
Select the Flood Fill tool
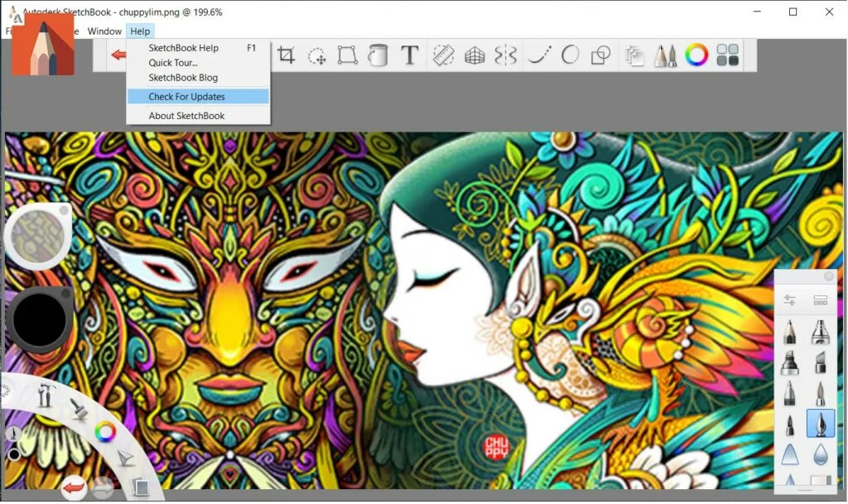(x=378, y=55)
